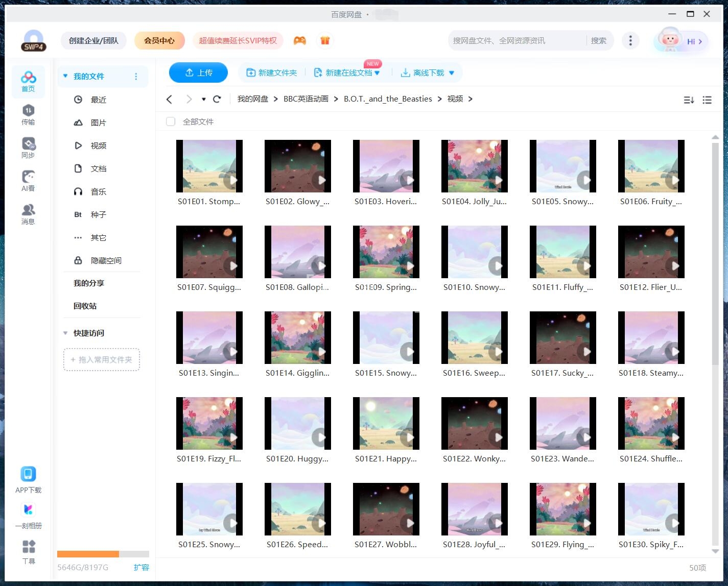The image size is (728, 586).
Task: Toggle the 全部文件 select-all checkbox
Action: pyautogui.click(x=171, y=121)
